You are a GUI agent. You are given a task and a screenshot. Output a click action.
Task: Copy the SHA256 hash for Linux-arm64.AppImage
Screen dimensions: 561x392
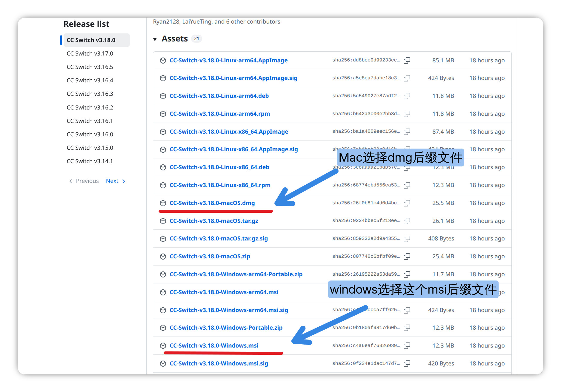407,60
